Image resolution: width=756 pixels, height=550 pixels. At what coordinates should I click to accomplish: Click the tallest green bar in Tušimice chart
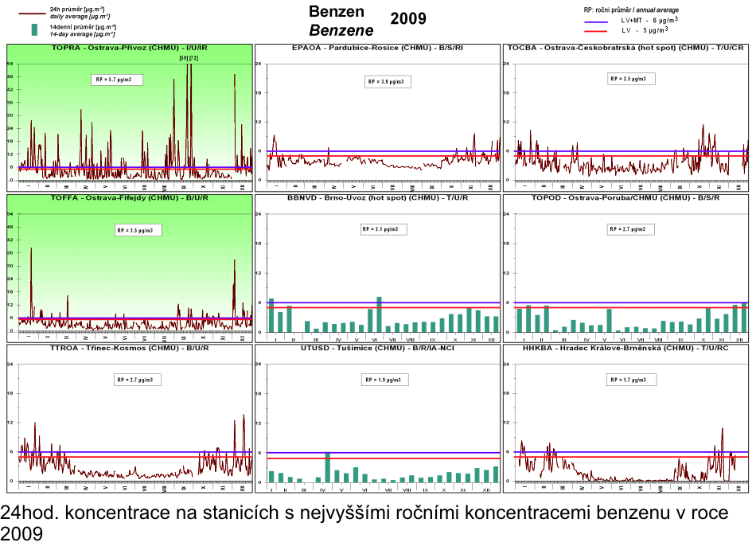327,468
